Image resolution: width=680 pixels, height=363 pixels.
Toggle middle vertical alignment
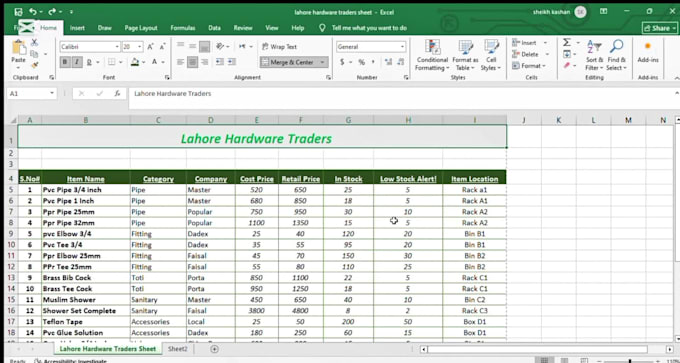click(x=193, y=46)
